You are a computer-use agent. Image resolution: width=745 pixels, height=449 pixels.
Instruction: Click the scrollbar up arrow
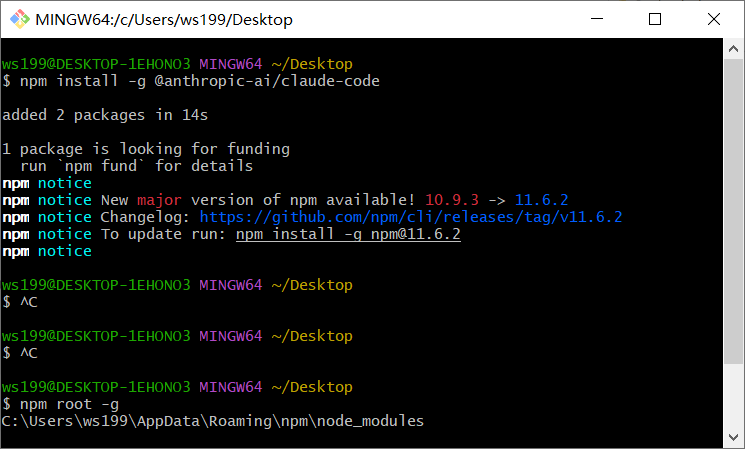click(x=734, y=49)
